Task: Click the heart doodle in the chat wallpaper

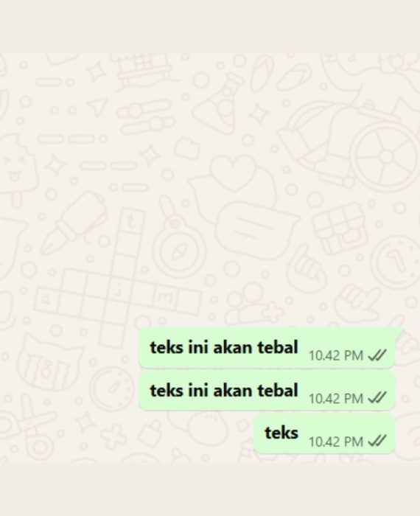Action: [233, 172]
